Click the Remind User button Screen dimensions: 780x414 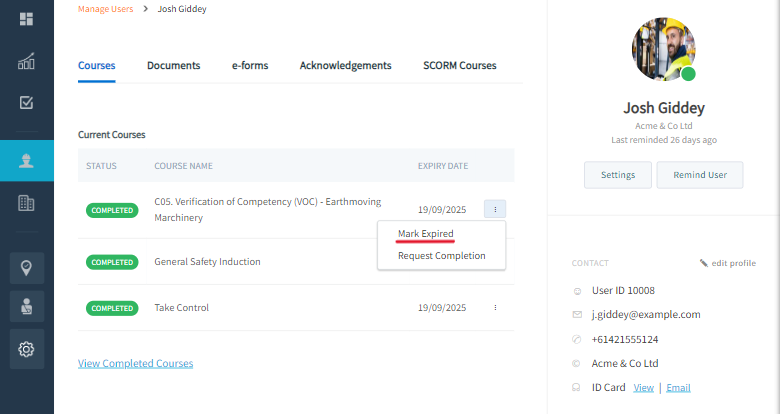(700, 175)
